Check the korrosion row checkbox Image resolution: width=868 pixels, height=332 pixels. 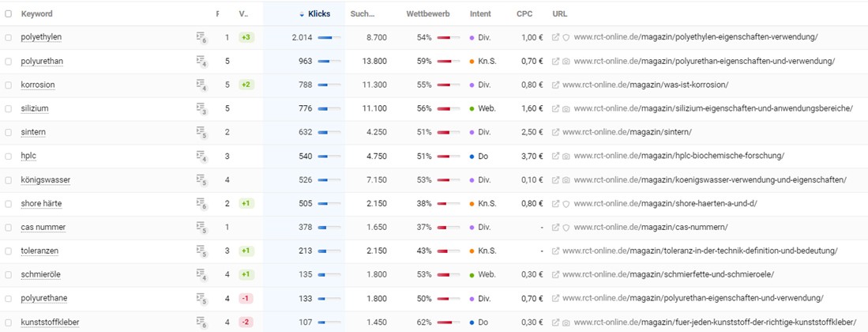[8, 85]
